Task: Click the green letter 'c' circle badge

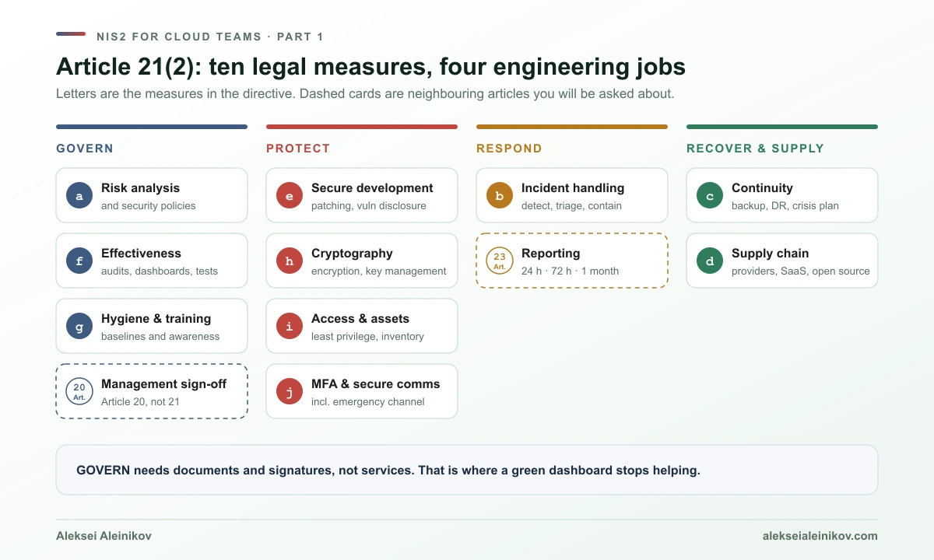Action: [x=710, y=195]
